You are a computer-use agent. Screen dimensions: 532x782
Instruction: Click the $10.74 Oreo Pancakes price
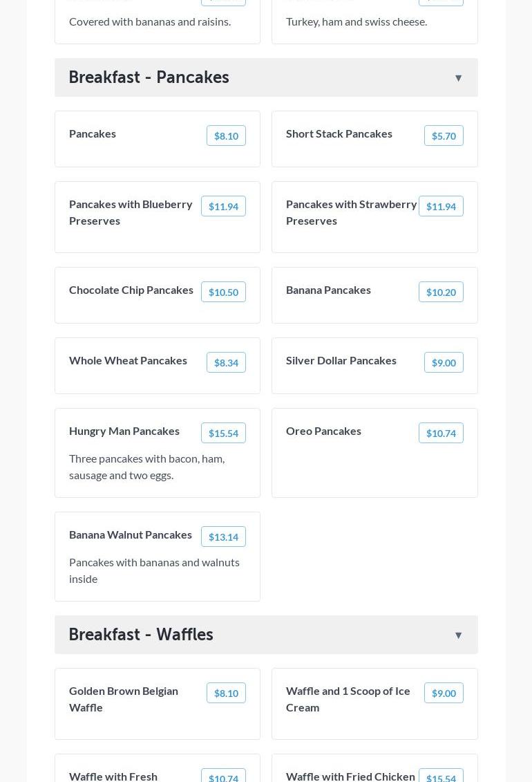(x=440, y=433)
